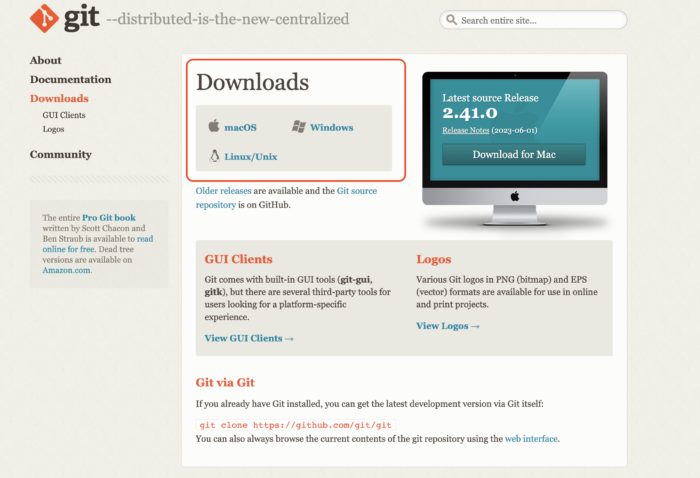Open the web interface link

pyautogui.click(x=531, y=438)
